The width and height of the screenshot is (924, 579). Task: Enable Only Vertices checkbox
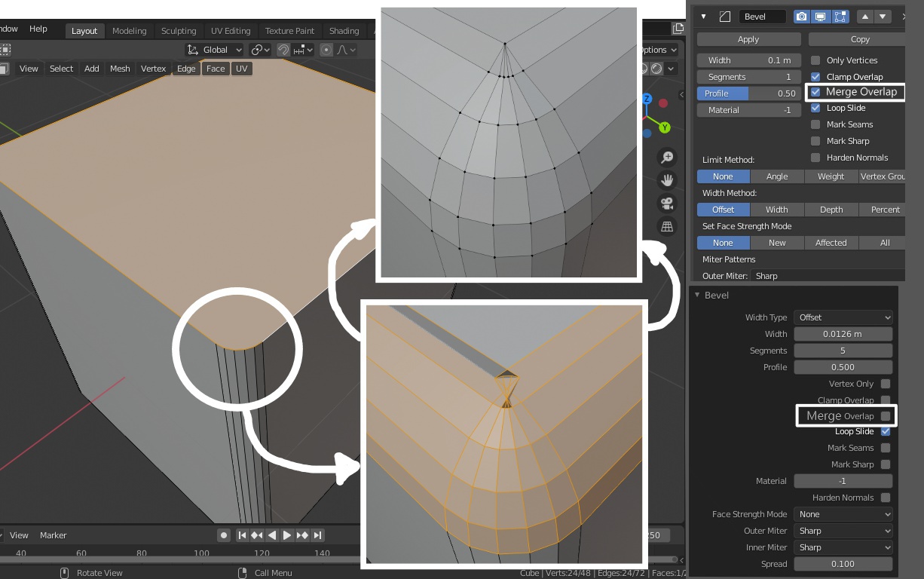tap(815, 60)
